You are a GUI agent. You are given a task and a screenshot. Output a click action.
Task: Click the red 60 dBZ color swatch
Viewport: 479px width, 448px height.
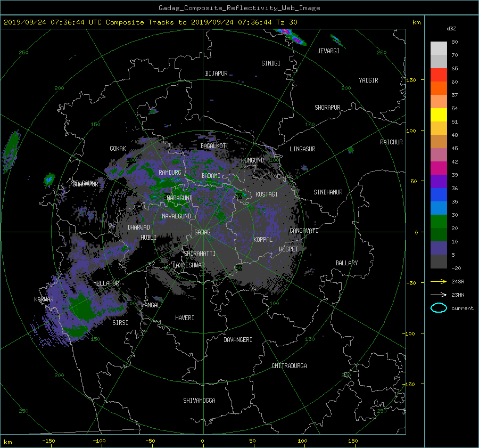click(439, 75)
